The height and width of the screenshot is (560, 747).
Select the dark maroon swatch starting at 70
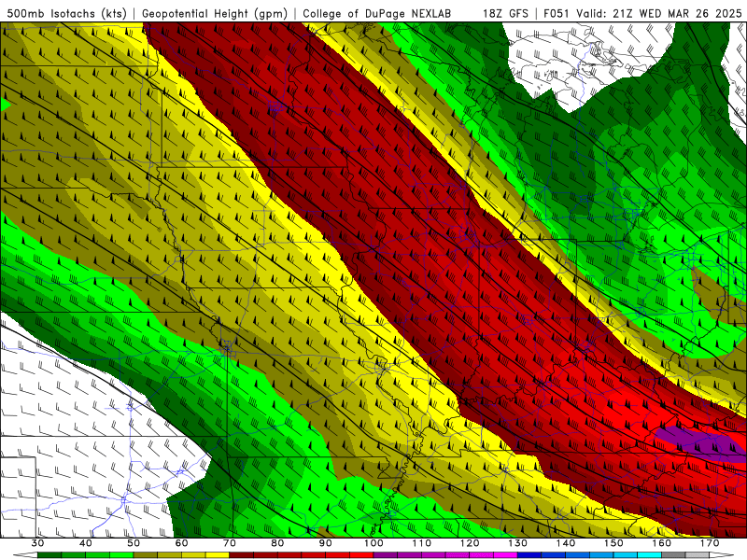point(242,555)
